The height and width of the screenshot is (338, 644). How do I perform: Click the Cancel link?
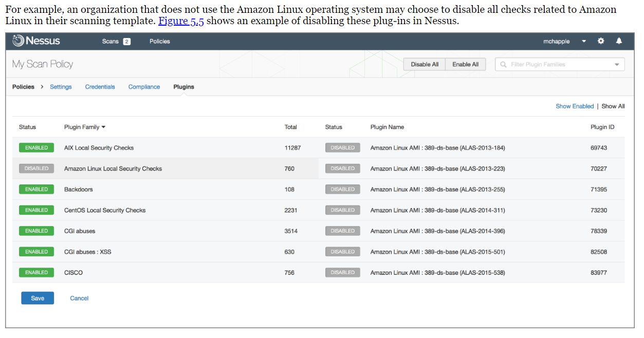click(x=79, y=298)
